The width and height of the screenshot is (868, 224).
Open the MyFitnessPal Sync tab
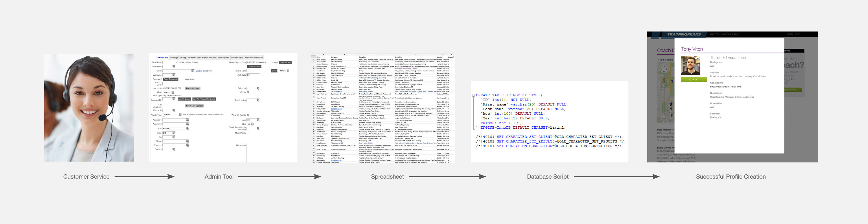(254, 58)
